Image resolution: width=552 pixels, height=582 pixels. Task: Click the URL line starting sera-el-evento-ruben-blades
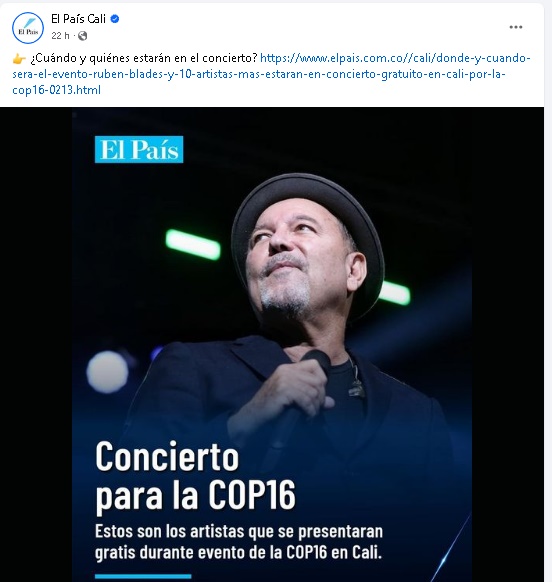pos(259,74)
